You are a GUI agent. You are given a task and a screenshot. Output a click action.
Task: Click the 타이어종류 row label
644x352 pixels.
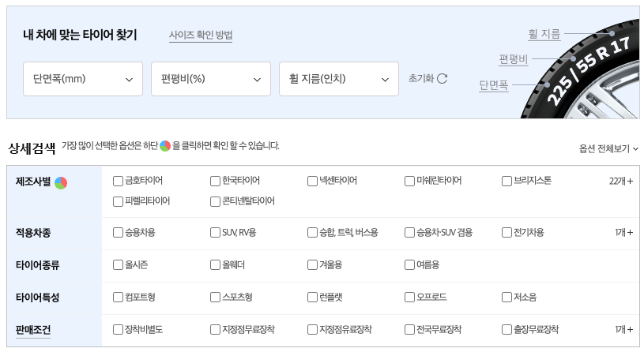click(x=37, y=265)
